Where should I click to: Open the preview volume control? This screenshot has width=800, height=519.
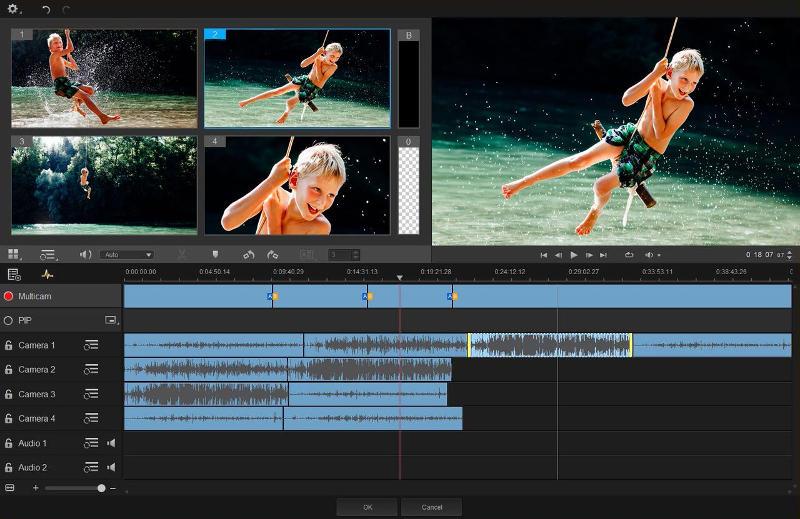[652, 255]
